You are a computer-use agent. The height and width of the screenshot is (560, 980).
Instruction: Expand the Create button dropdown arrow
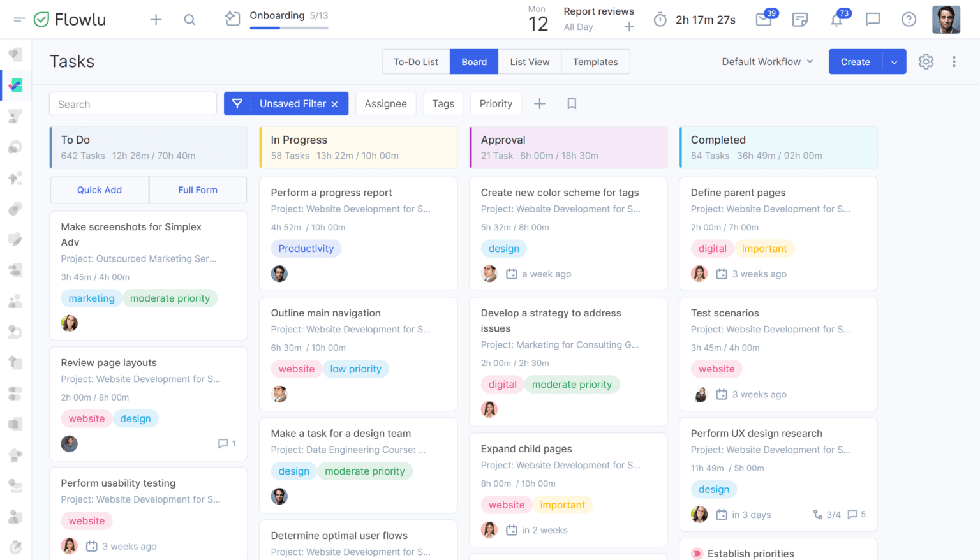(x=894, y=61)
